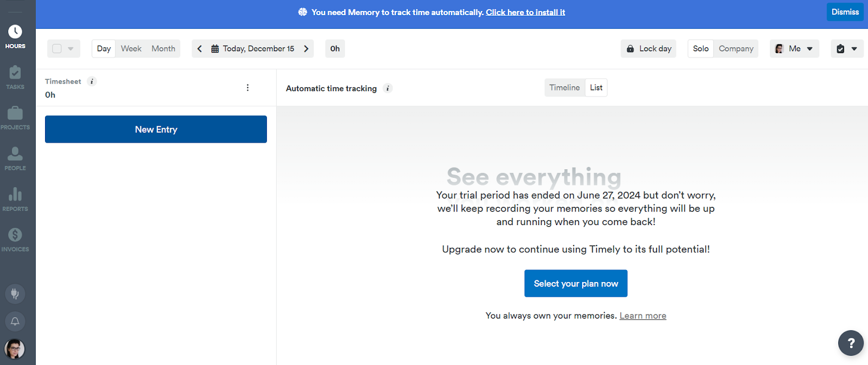Open the integrations plug icon
868x365 pixels.
pos(15,294)
